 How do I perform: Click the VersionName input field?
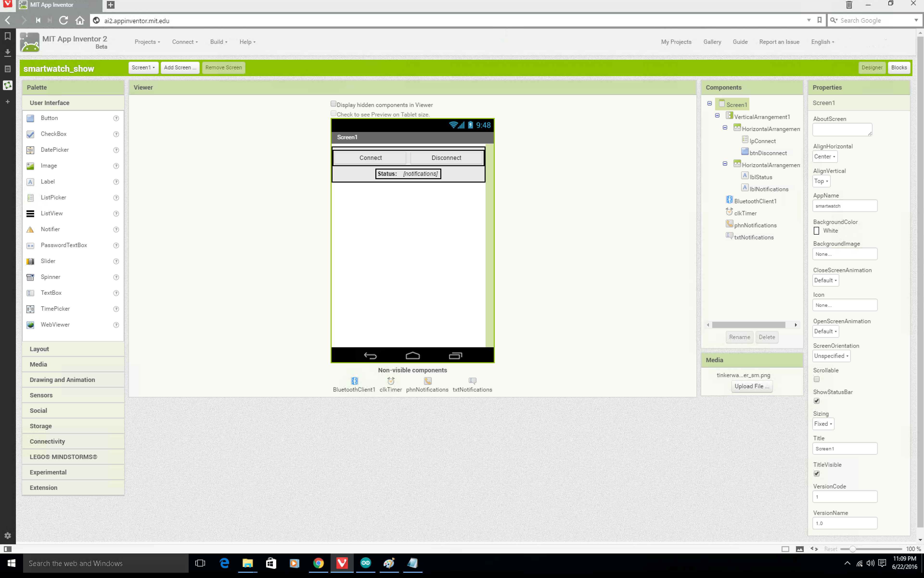pos(845,523)
